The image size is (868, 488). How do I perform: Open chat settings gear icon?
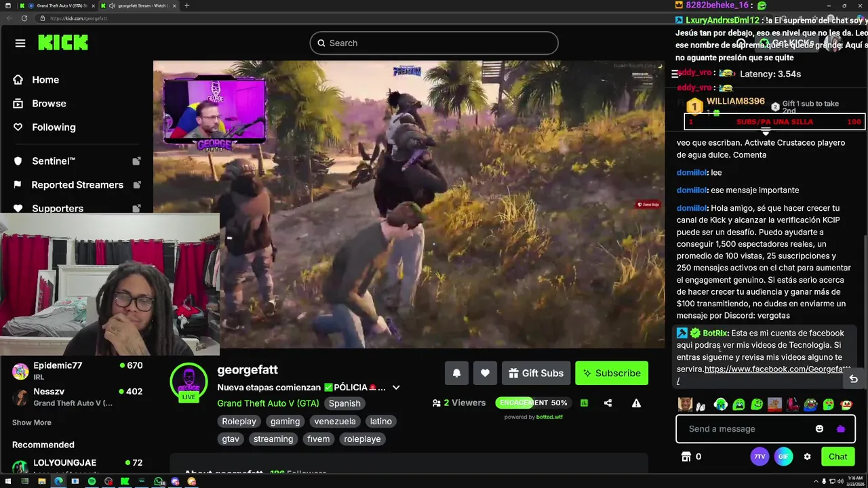807,456
